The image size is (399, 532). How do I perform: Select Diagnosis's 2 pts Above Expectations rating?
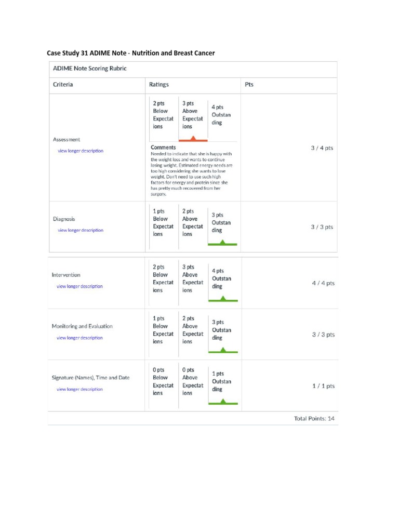coord(192,222)
